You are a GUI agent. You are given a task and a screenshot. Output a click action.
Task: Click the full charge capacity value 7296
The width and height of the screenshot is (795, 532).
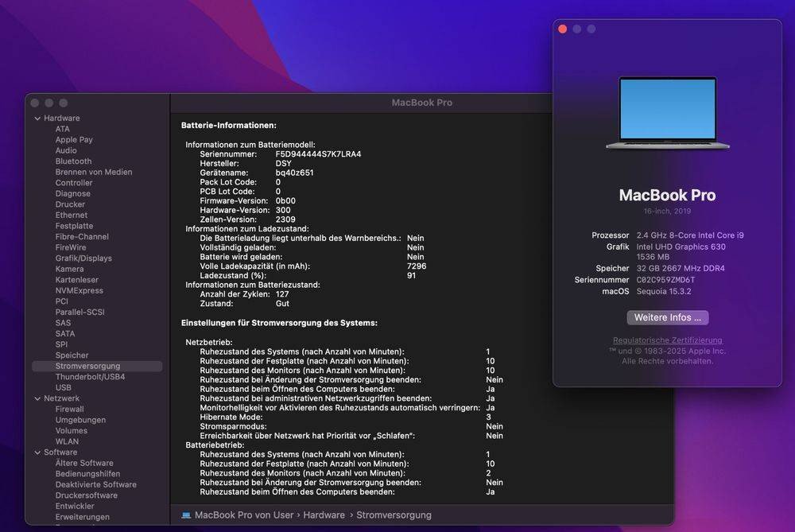[417, 266]
